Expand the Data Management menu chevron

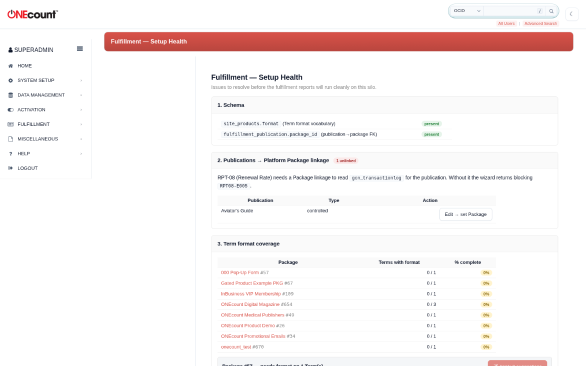pos(81,95)
